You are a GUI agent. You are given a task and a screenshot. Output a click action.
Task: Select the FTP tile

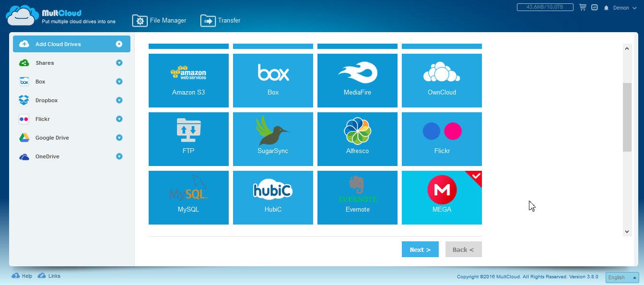pos(188,139)
